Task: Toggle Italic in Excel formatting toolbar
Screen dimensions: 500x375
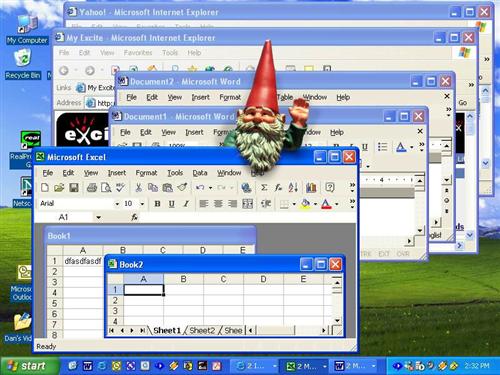Action: (186, 204)
